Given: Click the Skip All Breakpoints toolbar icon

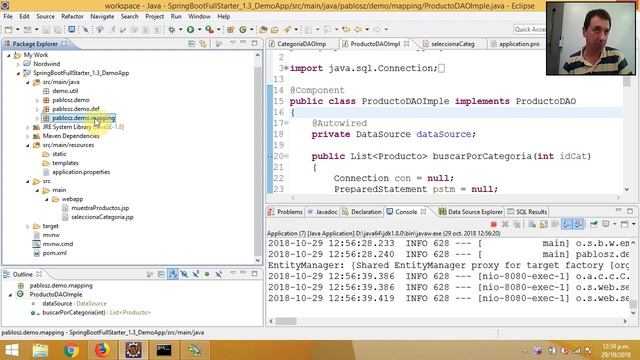Looking at the screenshot, I should pos(85,29).
